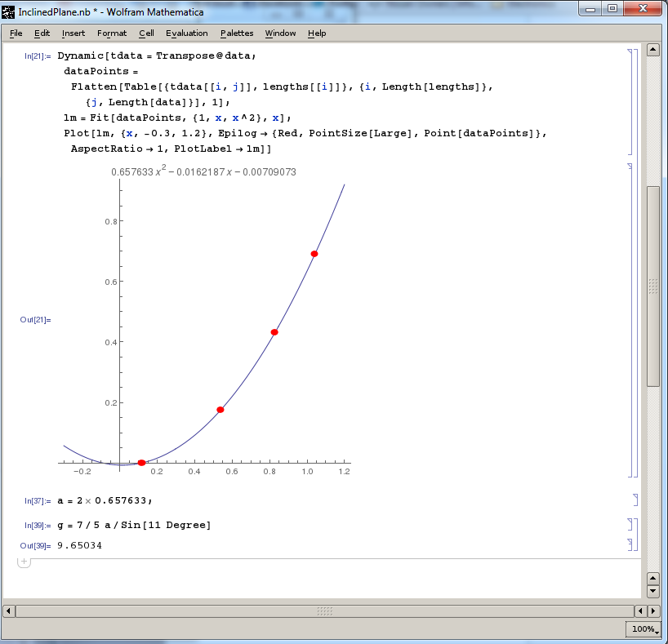
Task: Open the Help menu
Action: point(317,33)
